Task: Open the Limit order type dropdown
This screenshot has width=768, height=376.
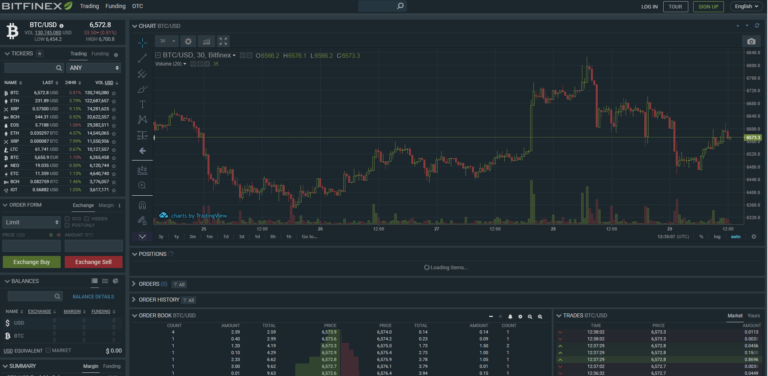Action: coord(31,222)
